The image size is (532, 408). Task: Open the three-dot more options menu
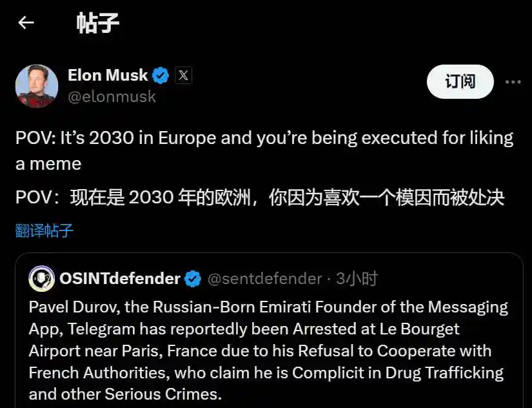point(513,82)
